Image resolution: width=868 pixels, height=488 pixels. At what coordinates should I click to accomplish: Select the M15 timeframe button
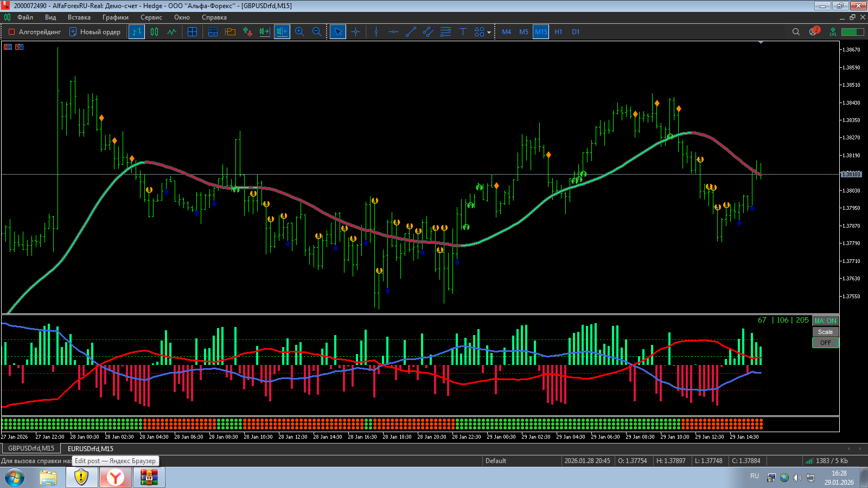point(541,32)
